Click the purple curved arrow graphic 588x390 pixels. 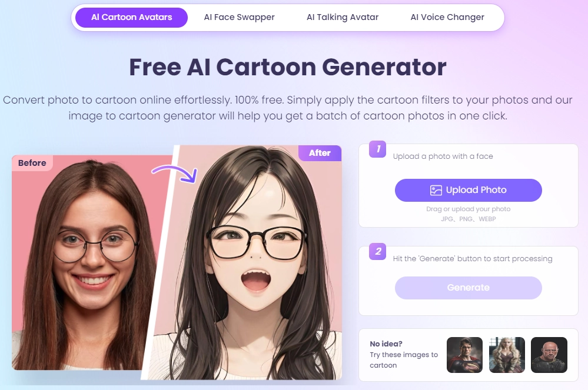click(175, 174)
